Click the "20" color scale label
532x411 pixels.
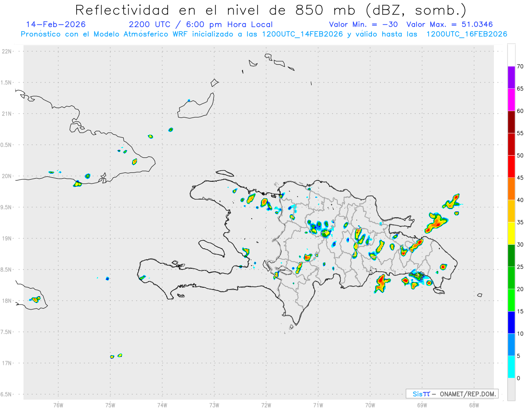click(520, 289)
